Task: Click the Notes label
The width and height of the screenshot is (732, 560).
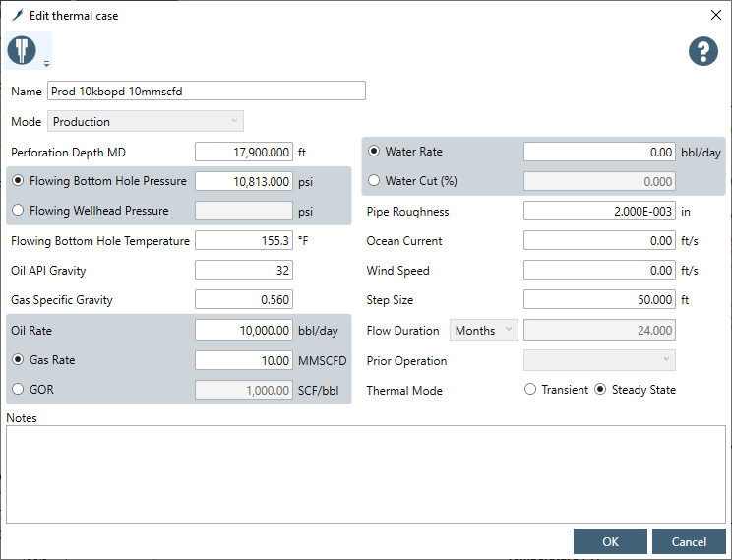Action: pos(22,418)
